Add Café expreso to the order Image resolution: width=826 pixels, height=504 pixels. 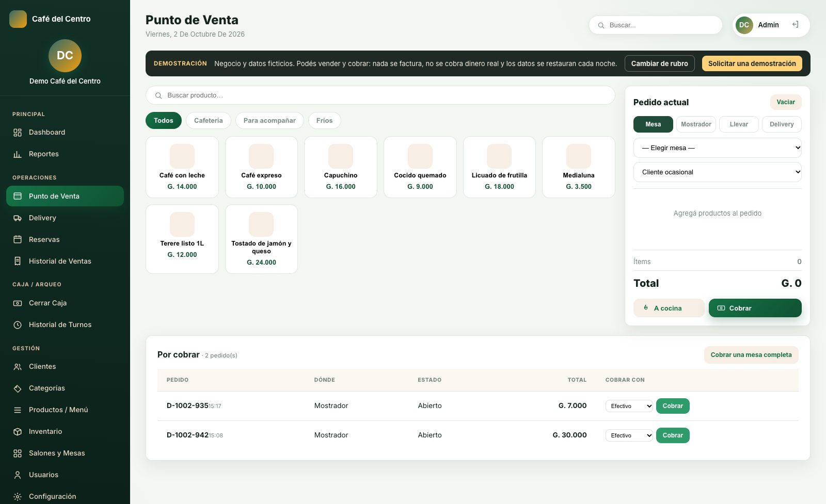point(261,167)
